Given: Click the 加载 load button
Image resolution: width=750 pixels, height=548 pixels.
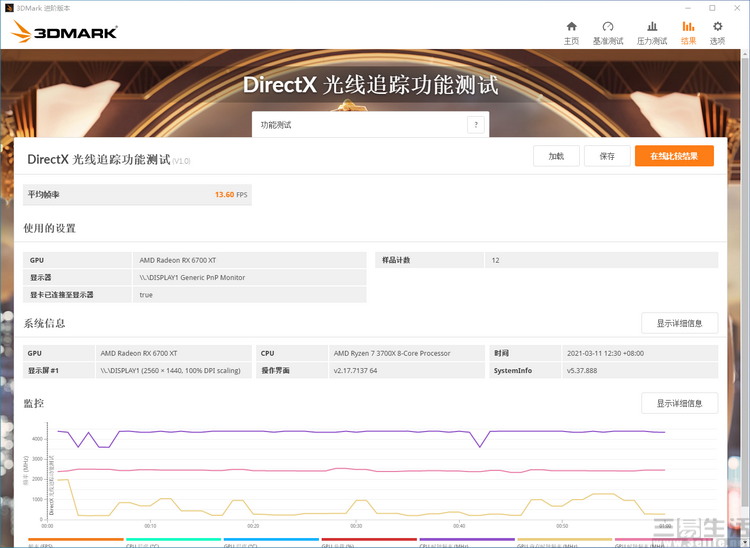Looking at the screenshot, I should pos(556,156).
